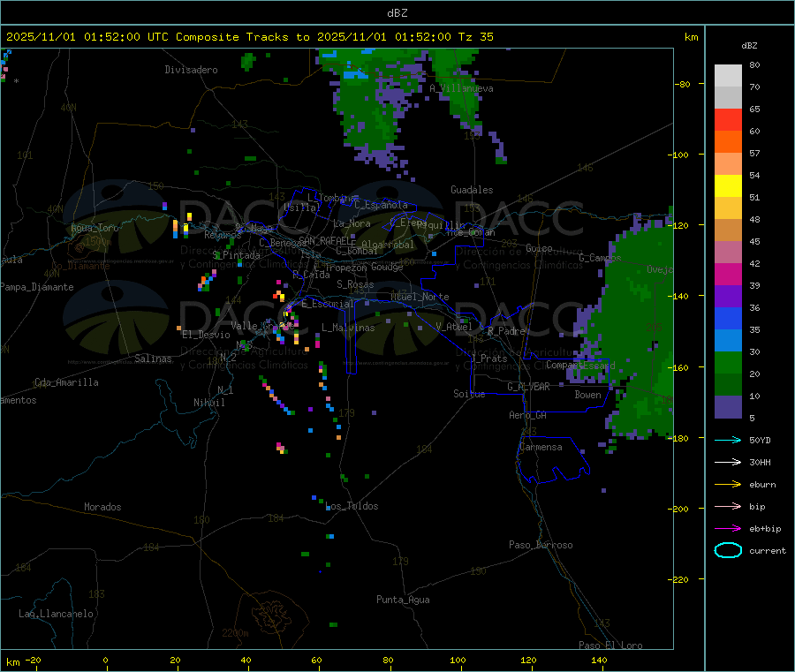
Task: Click the 'Los_Toldos' place label
Action: [352, 506]
